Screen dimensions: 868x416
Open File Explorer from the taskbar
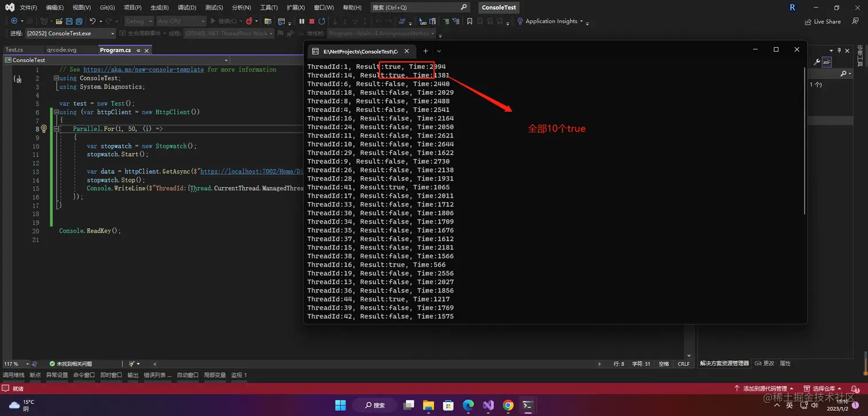coord(429,405)
